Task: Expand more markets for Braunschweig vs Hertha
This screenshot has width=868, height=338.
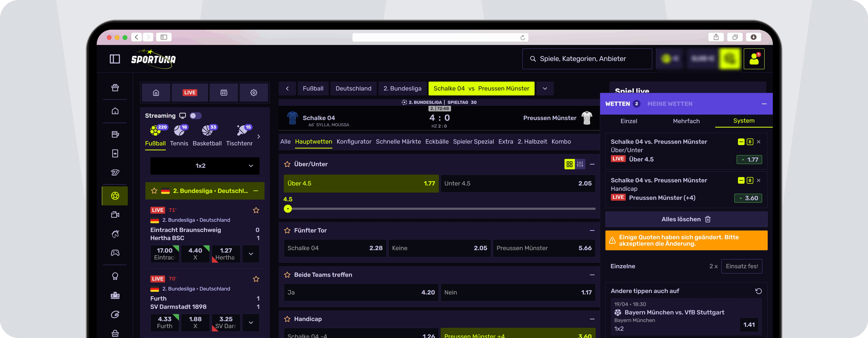Action: click(x=251, y=254)
